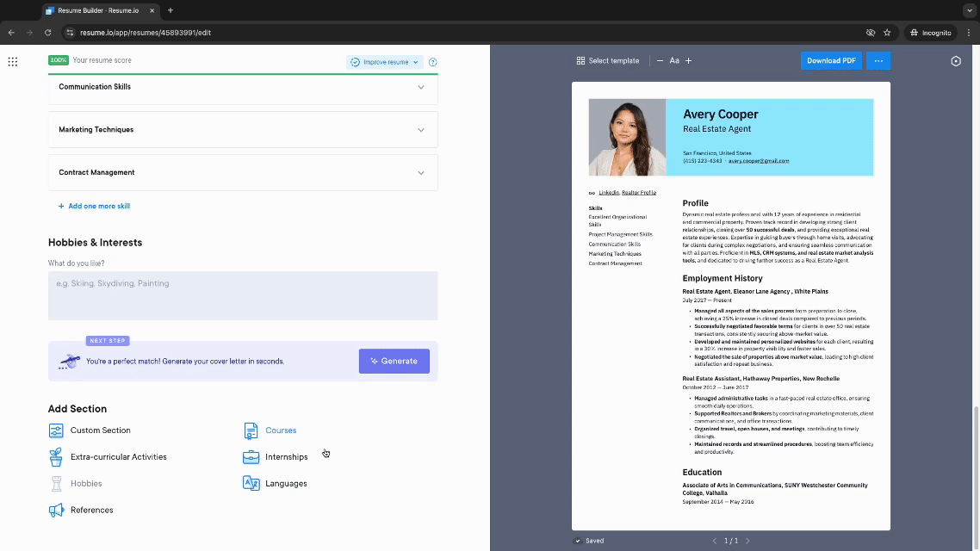This screenshot has width=980, height=551.
Task: Add a Hobbies section from Add Section
Action: coord(85,483)
